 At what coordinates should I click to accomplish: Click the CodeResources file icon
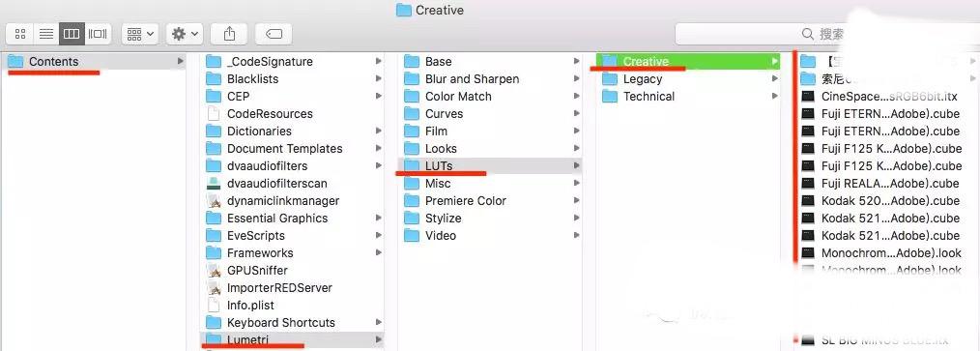click(x=214, y=114)
